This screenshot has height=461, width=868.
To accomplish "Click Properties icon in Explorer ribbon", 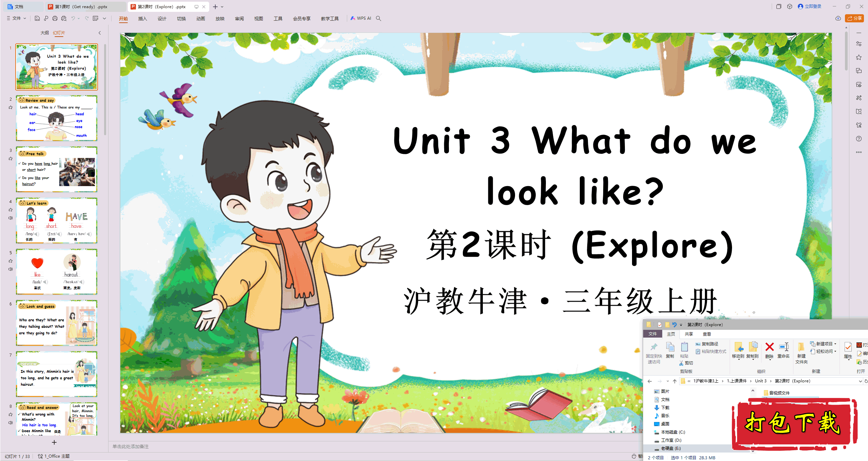I will click(848, 350).
